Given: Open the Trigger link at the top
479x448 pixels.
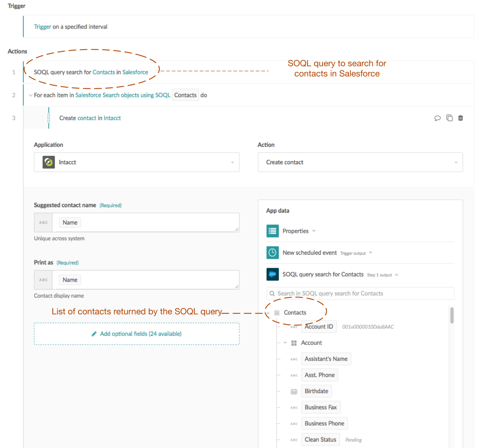Looking at the screenshot, I should click(x=42, y=27).
